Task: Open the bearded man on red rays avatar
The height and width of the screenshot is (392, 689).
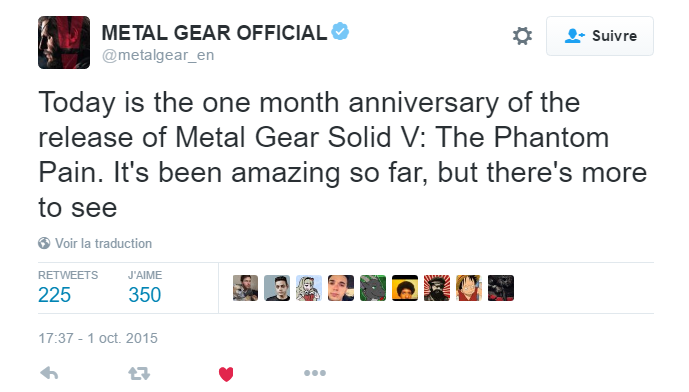Action: click(437, 288)
